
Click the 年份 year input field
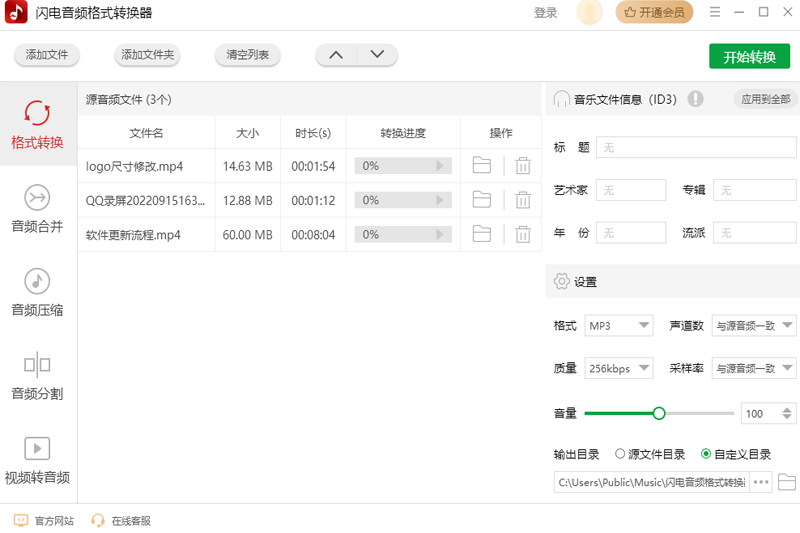[x=631, y=233]
